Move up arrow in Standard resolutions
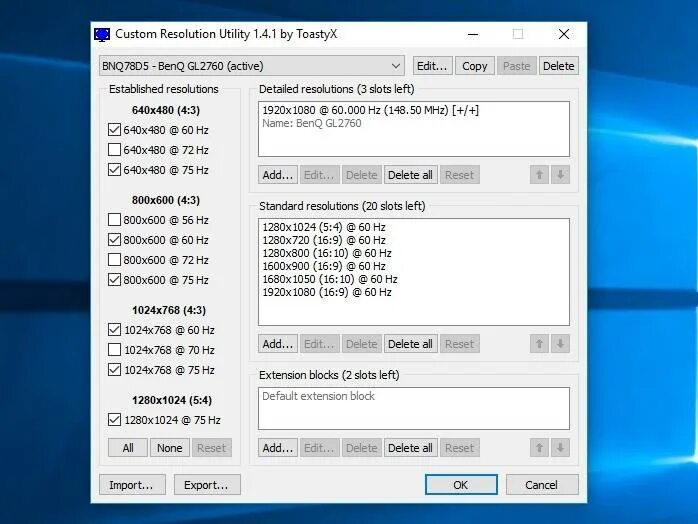 point(539,344)
